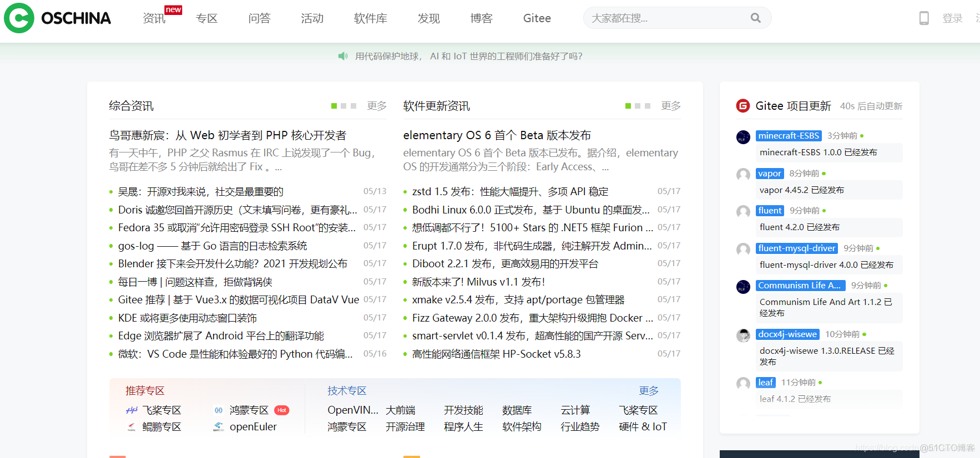980x458 pixels.
Task: Open avatar next to fluent-mysql-driver
Action: point(743,250)
